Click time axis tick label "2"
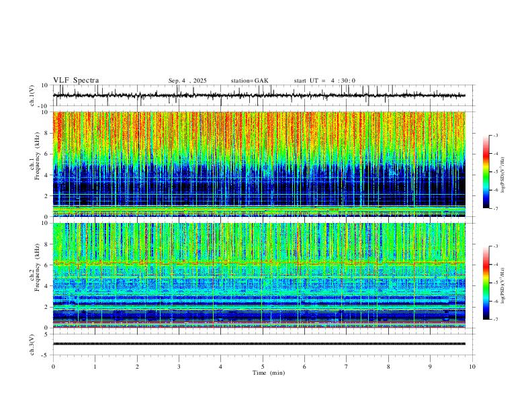532x411 pixels. point(137,367)
